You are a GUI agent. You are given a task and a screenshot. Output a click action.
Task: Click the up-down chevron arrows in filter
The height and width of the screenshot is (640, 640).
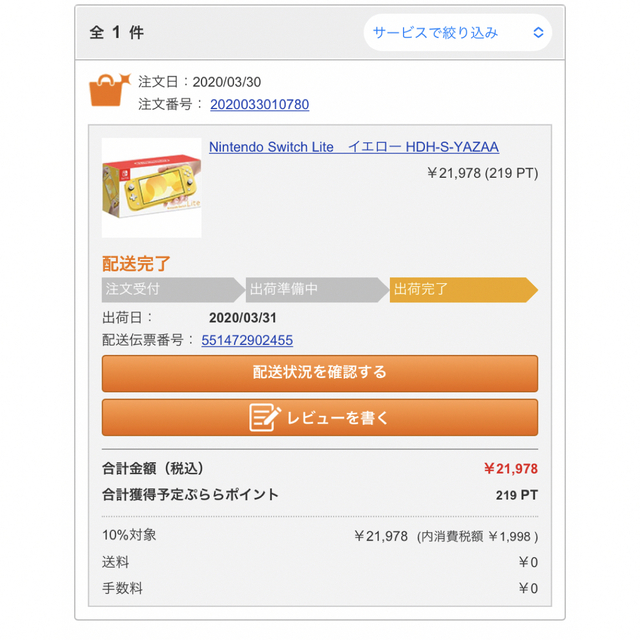click(x=538, y=33)
